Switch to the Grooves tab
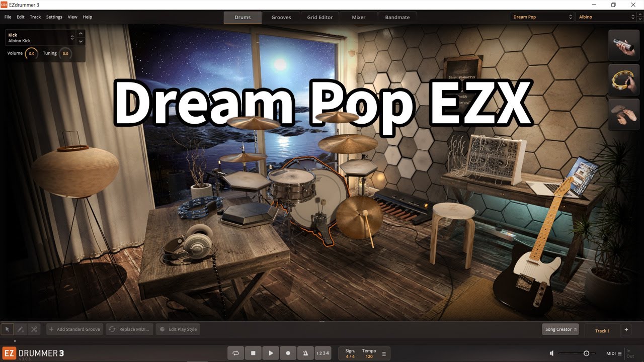 coord(281,17)
